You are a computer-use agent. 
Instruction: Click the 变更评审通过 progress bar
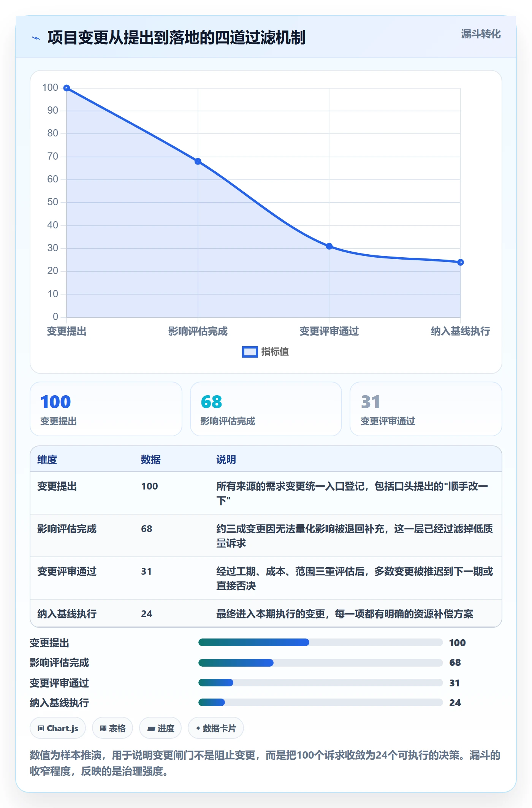click(x=321, y=683)
